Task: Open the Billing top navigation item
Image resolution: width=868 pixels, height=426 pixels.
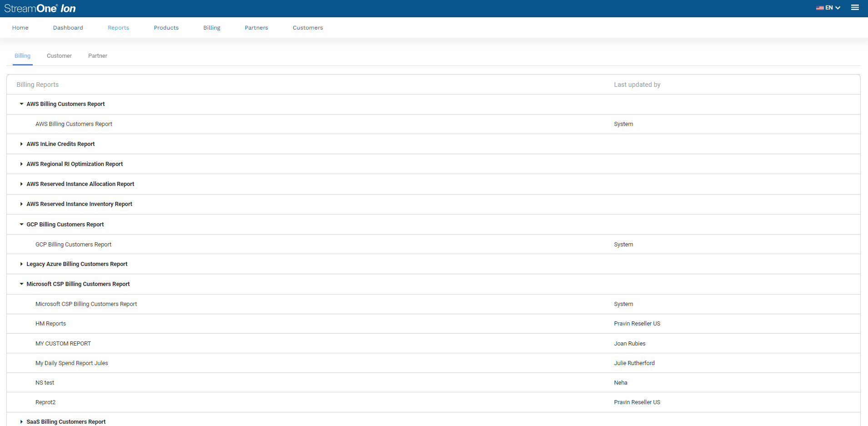Action: coord(211,28)
